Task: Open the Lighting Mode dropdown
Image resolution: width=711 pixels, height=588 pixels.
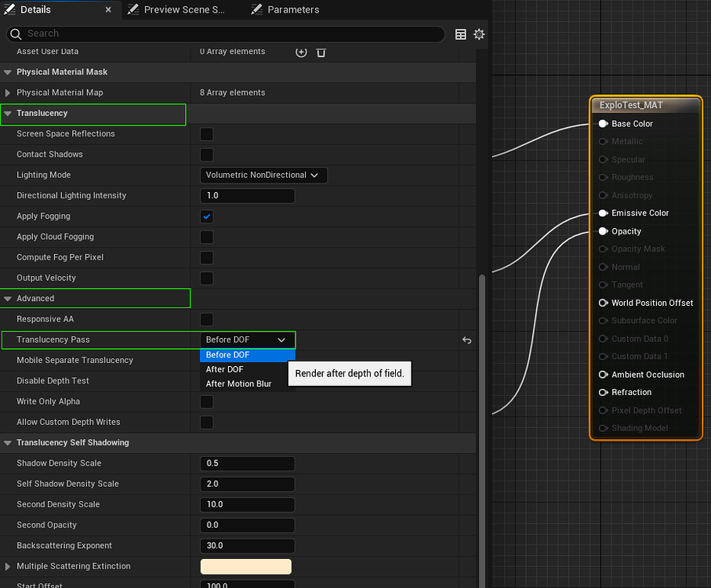Action: (x=263, y=175)
